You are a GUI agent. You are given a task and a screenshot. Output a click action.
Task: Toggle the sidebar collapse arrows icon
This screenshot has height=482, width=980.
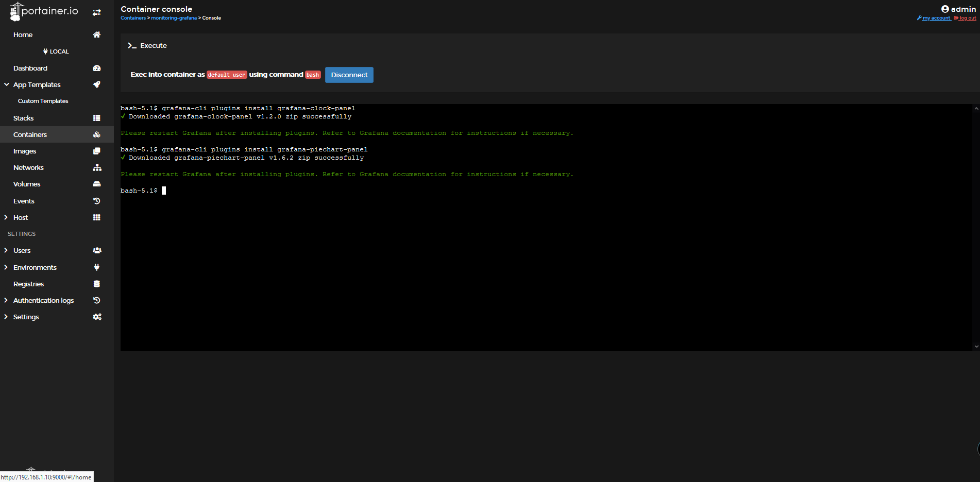tap(96, 12)
